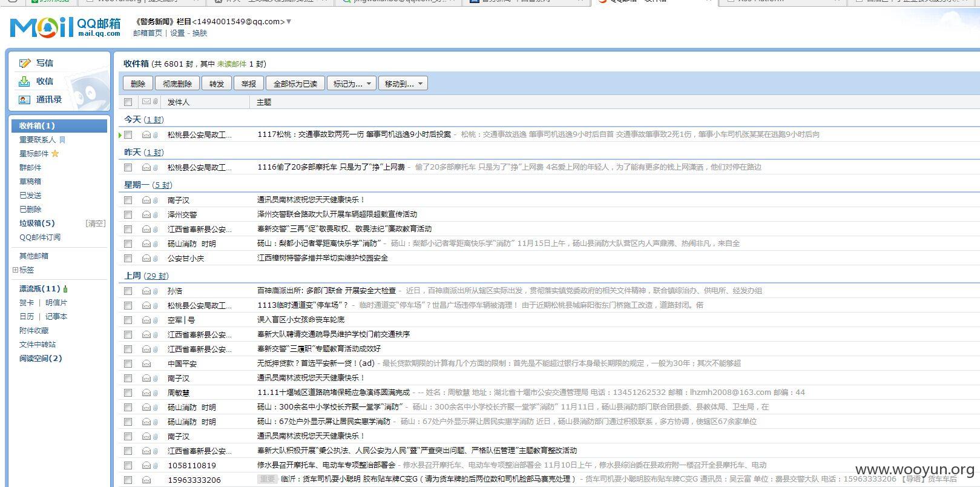Sort by the 主题 column header

coord(264,102)
